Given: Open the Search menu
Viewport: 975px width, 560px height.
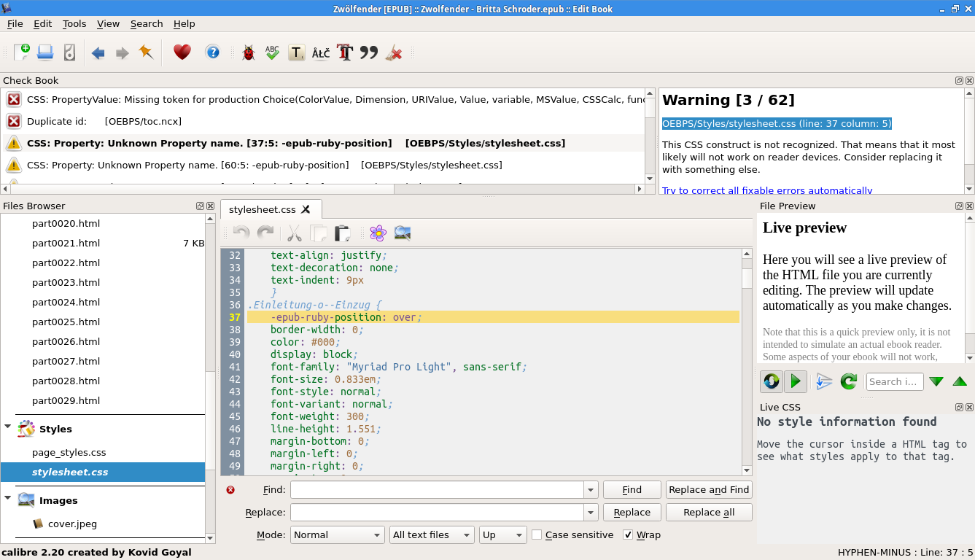Looking at the screenshot, I should [x=147, y=24].
